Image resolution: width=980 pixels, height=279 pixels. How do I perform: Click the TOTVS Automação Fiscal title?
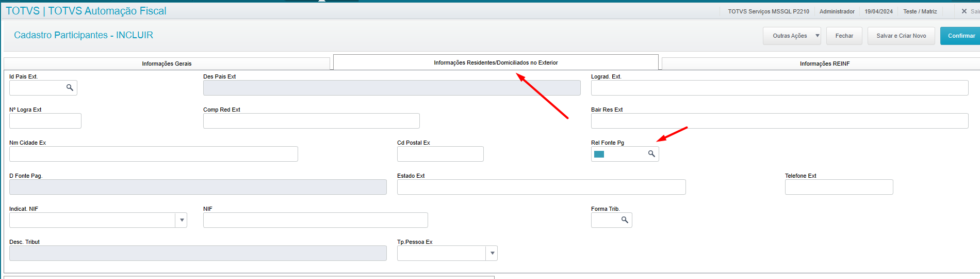pos(86,11)
